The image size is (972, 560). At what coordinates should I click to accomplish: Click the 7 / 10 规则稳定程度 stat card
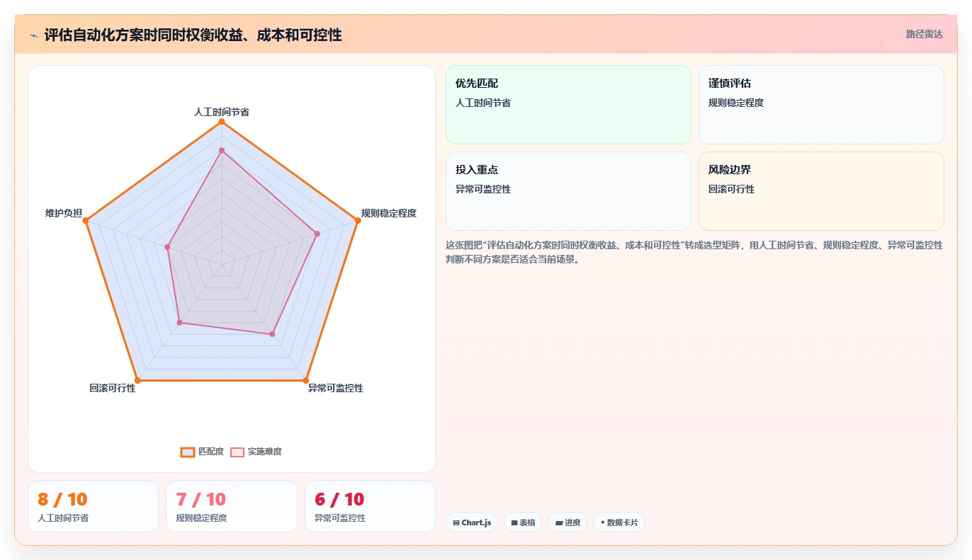tap(232, 506)
